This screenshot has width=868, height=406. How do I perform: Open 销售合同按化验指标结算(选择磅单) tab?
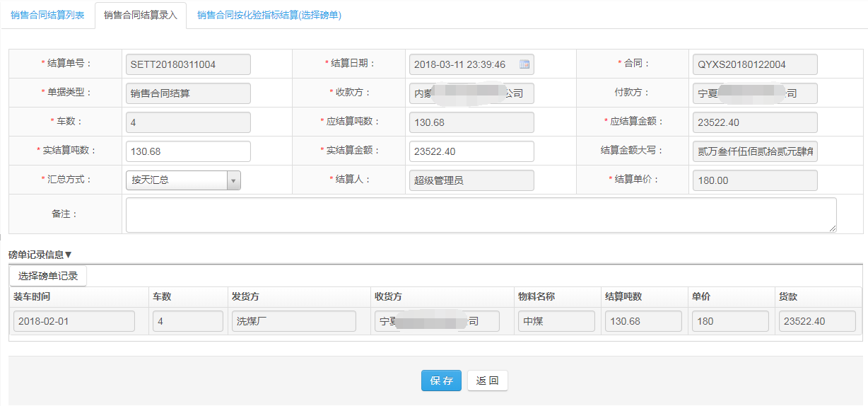click(269, 15)
